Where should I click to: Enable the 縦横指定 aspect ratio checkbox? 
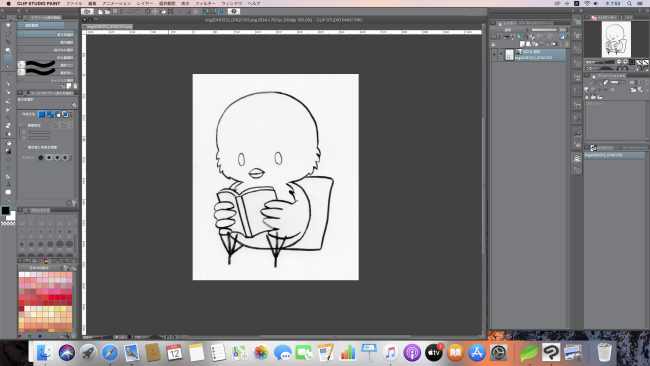coord(24,125)
